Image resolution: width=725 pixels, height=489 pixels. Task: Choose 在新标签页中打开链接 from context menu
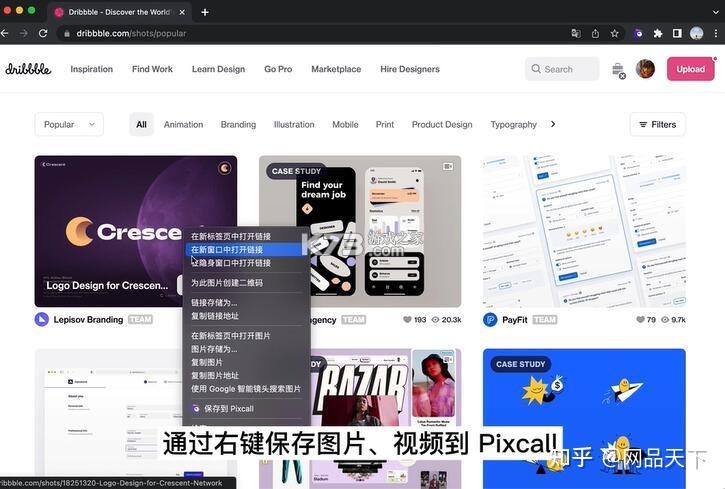[245, 236]
